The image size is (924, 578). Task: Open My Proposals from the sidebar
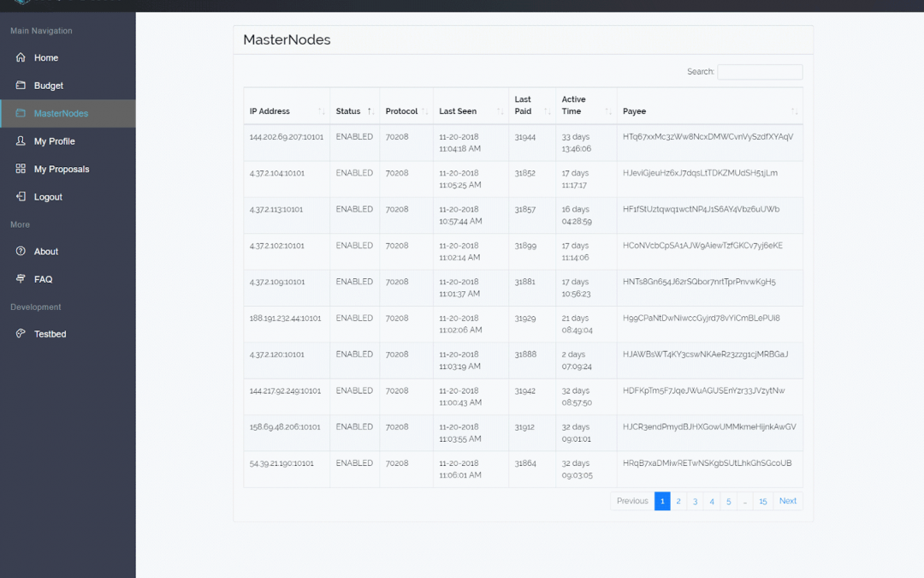[62, 169]
